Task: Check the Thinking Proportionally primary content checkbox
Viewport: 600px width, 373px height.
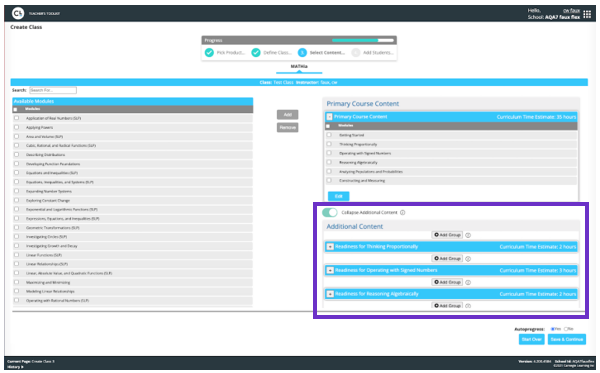Action: 329,144
